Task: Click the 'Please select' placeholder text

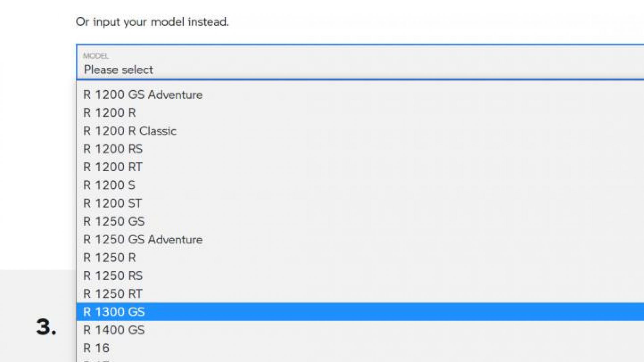Action: coord(118,70)
